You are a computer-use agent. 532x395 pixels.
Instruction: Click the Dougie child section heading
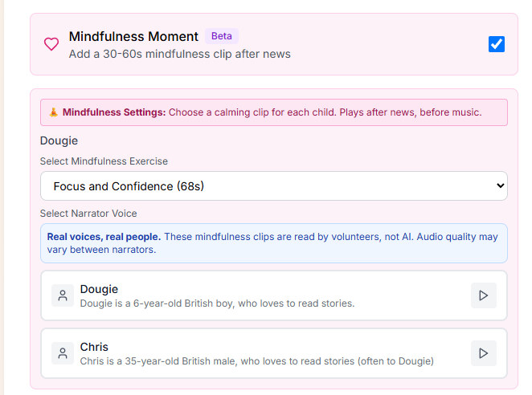coord(59,140)
